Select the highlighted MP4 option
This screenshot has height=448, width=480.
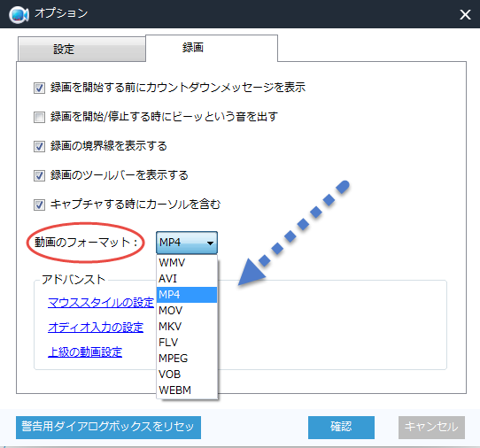point(187,295)
